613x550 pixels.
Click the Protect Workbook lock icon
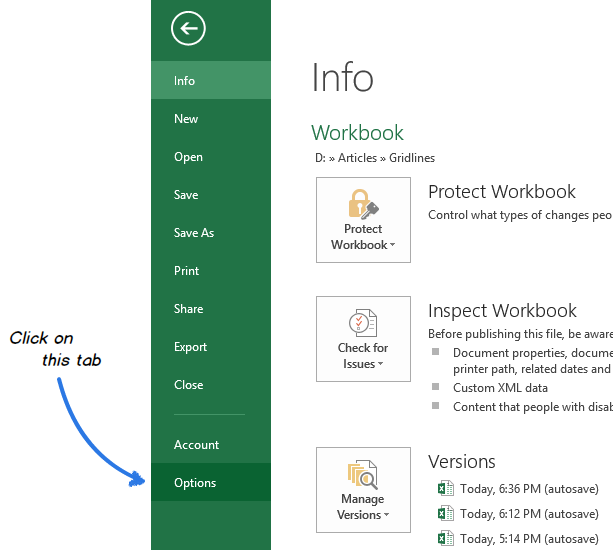[363, 204]
